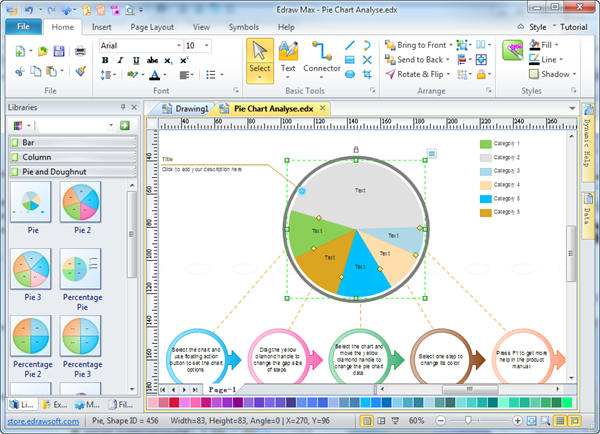Click the green library search go button
Viewport: 600px width, 434px height.
click(x=124, y=125)
